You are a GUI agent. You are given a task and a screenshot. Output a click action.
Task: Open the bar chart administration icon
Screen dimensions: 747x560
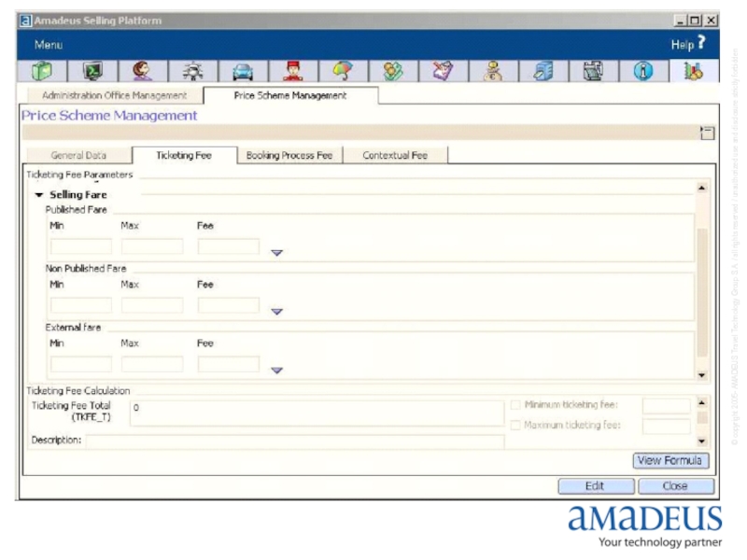tap(694, 72)
